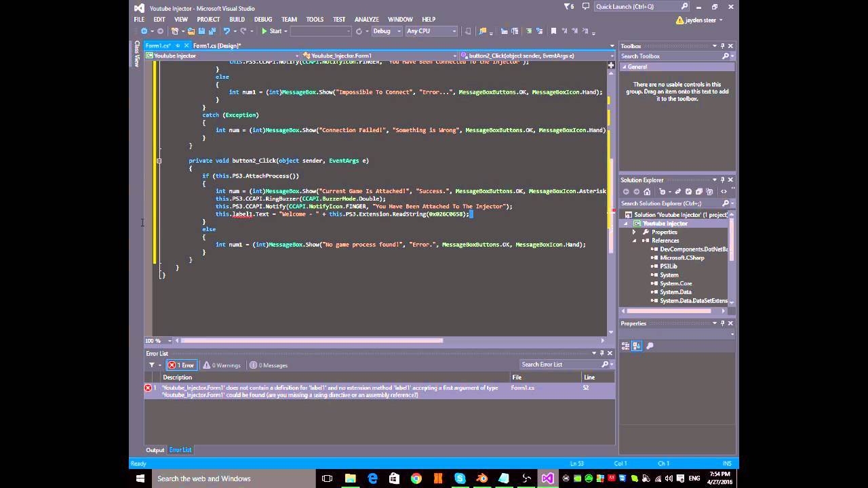Open the Youtube Injector project scope dropdown
The image size is (868, 488).
[222, 56]
